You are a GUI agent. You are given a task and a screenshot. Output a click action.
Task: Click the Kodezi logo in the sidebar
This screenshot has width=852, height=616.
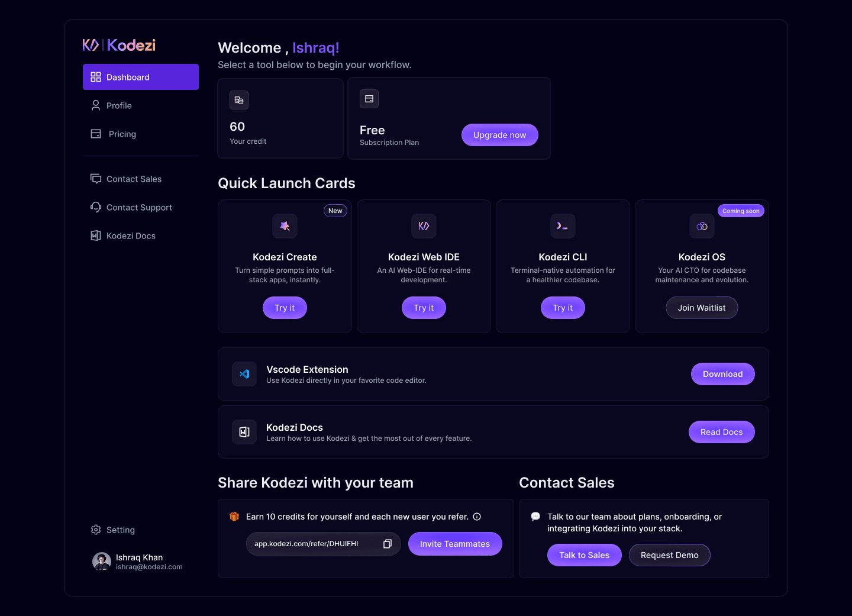[119, 45]
